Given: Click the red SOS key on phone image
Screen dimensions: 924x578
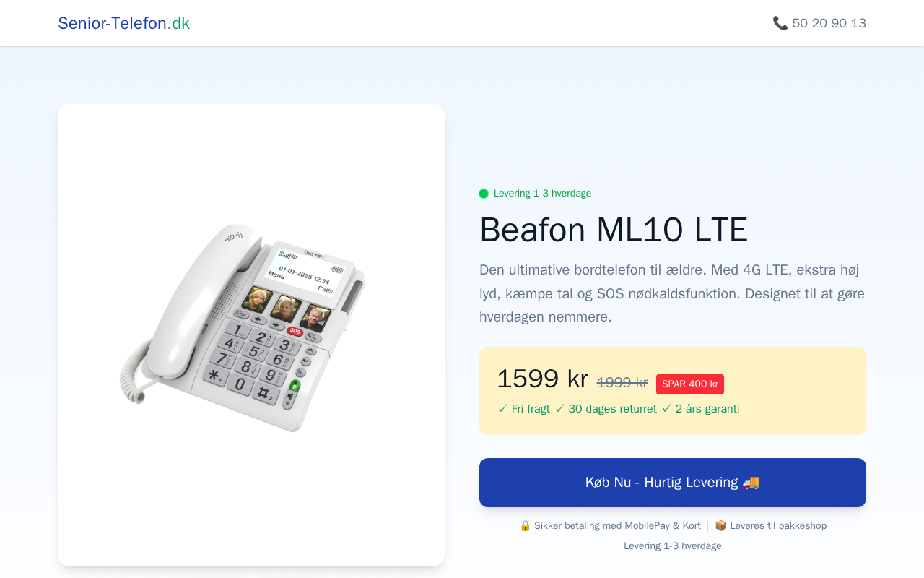Looking at the screenshot, I should click(295, 331).
